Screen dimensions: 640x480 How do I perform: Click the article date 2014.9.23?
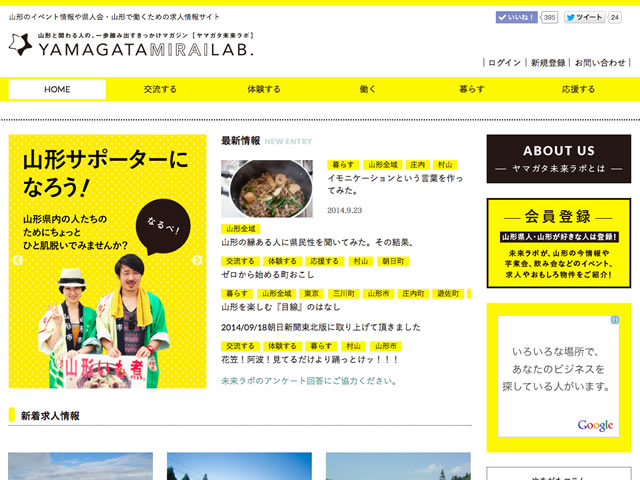point(344,210)
